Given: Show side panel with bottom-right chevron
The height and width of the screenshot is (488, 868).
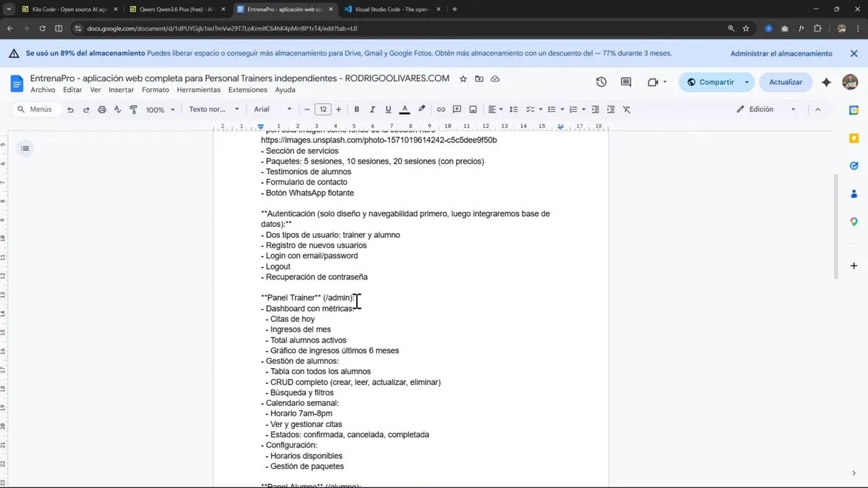Looking at the screenshot, I should (x=854, y=473).
